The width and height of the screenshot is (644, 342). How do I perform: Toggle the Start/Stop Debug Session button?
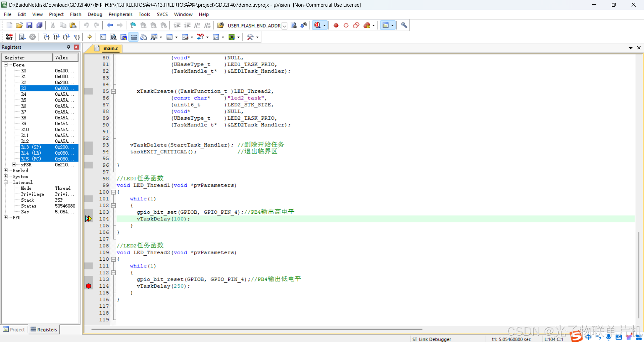tap(317, 25)
